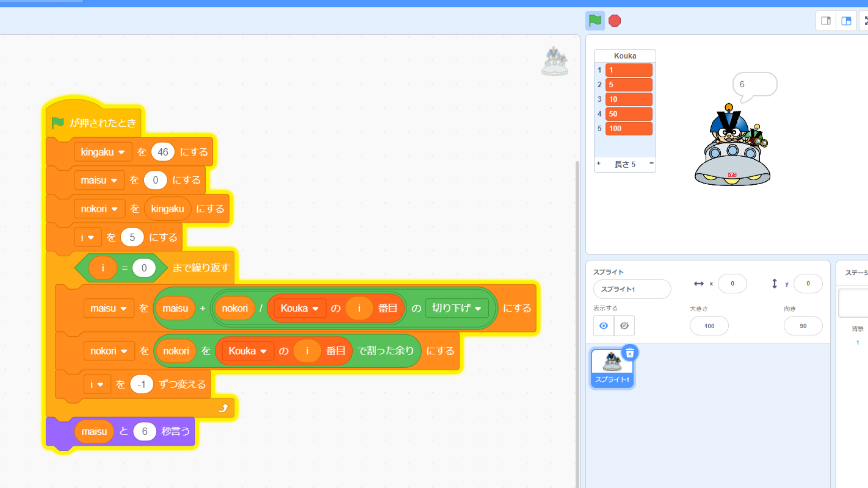Click the nokori reporter in the remainder block

pyautogui.click(x=176, y=351)
